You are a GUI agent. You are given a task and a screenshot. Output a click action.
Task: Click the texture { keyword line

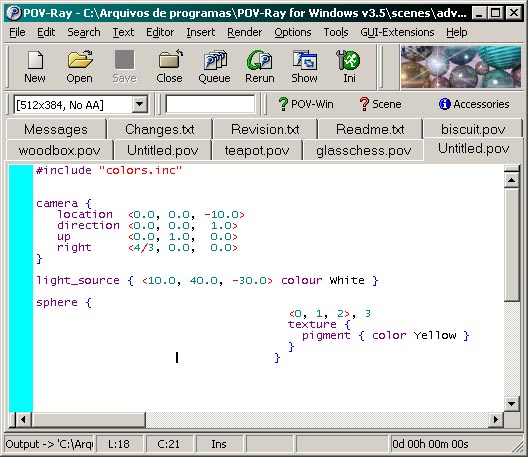[319, 324]
